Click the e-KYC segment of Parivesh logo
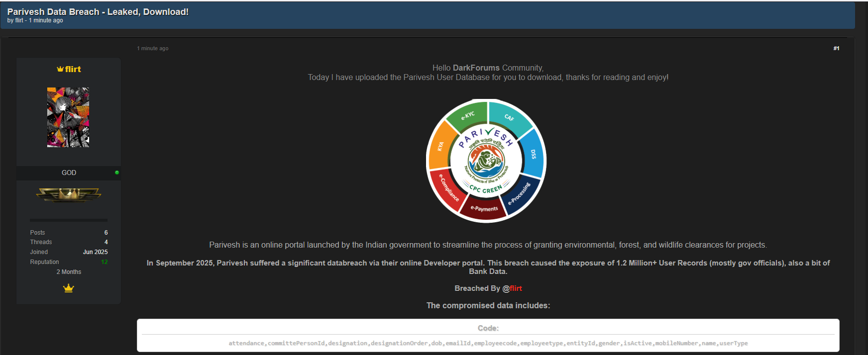This screenshot has width=868, height=355. [467, 116]
